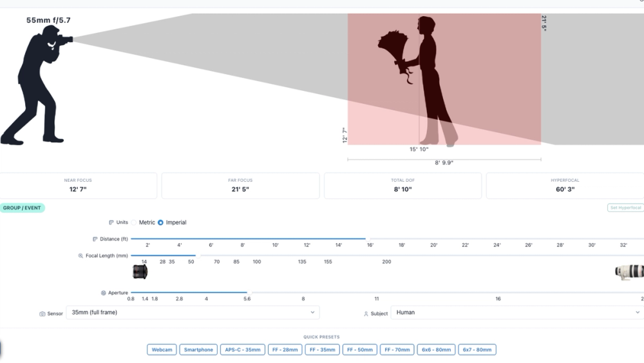Click the wide-angle lens image under focal length
This screenshot has width=644, height=363.
140,271
